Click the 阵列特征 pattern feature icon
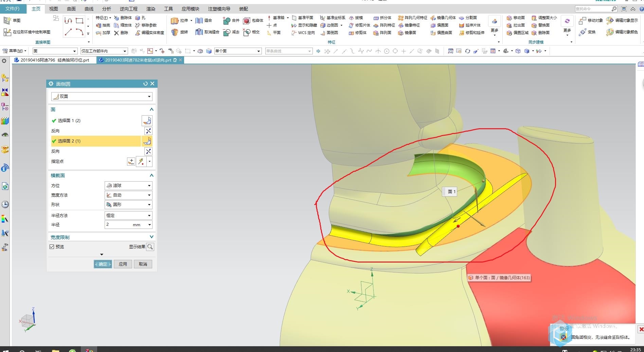Screen dimensions: 644x352 (376, 25)
